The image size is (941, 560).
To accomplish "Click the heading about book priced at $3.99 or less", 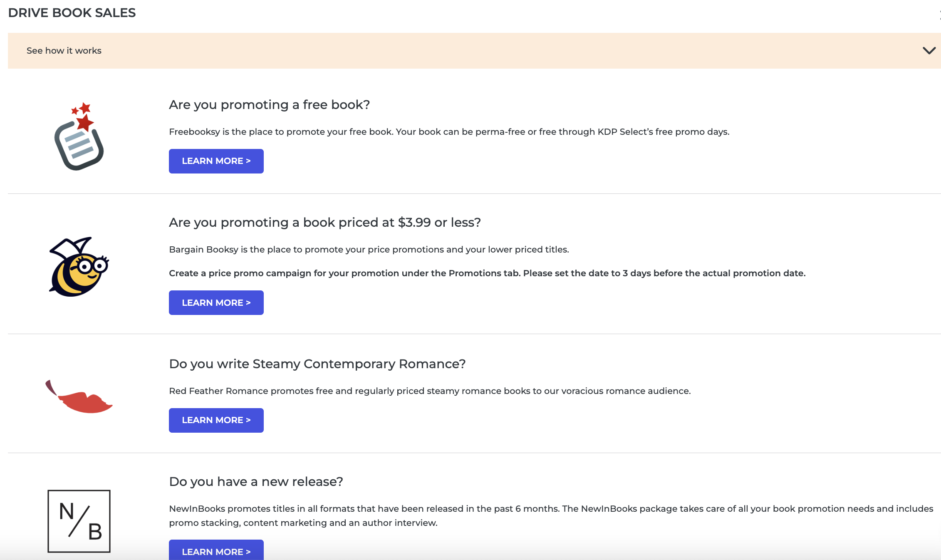I will [x=325, y=223].
